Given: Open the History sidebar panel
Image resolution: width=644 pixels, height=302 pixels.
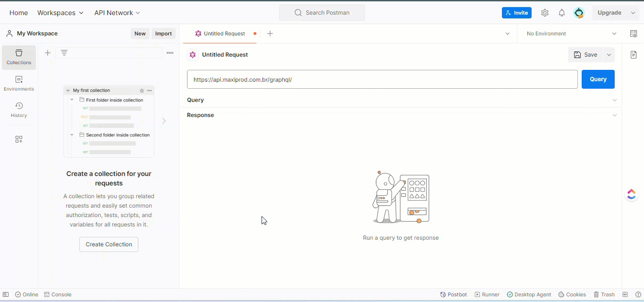Looking at the screenshot, I should [x=19, y=110].
